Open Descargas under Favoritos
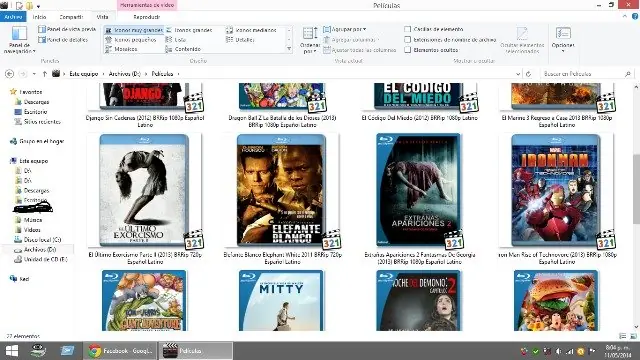The width and height of the screenshot is (640, 360). pos(36,102)
